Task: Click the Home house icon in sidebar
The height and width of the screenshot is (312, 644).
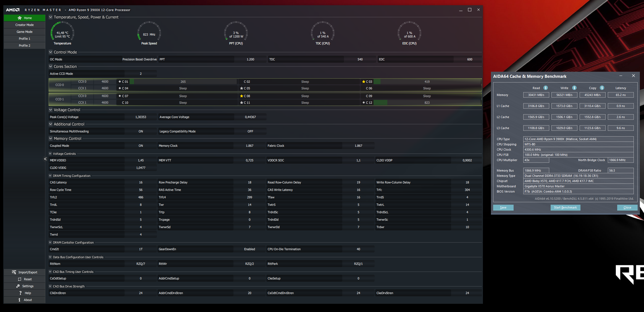Action: [20, 18]
